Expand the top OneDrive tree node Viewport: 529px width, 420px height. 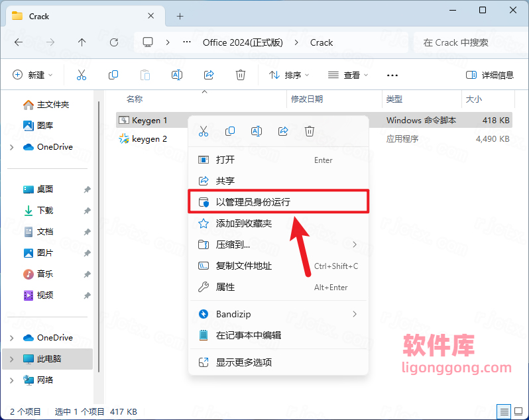(12, 147)
